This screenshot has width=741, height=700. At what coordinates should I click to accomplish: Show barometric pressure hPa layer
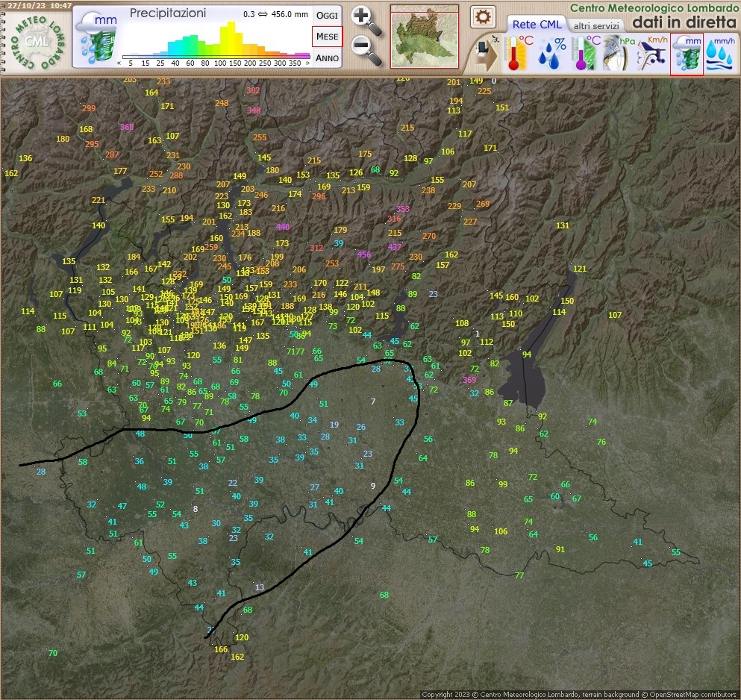618,54
